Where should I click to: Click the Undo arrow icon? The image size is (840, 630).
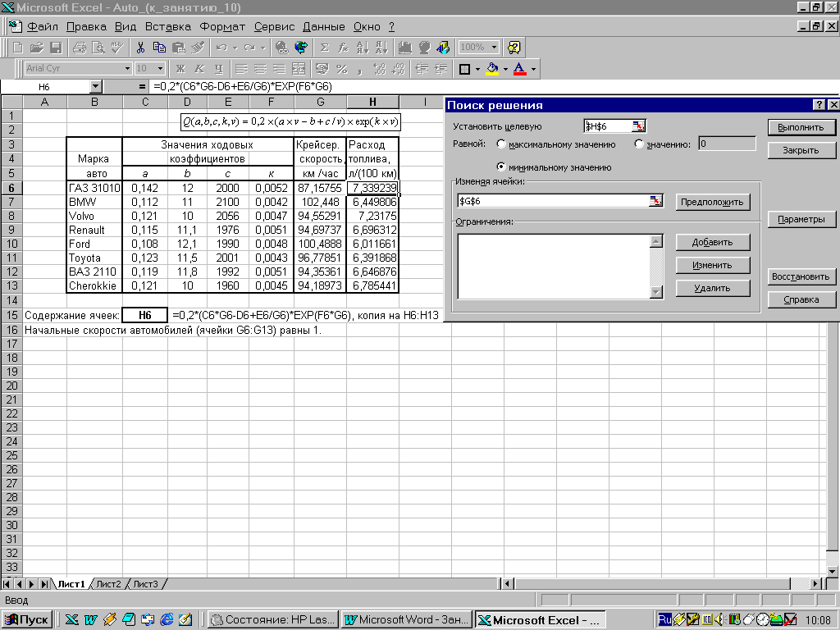point(221,48)
